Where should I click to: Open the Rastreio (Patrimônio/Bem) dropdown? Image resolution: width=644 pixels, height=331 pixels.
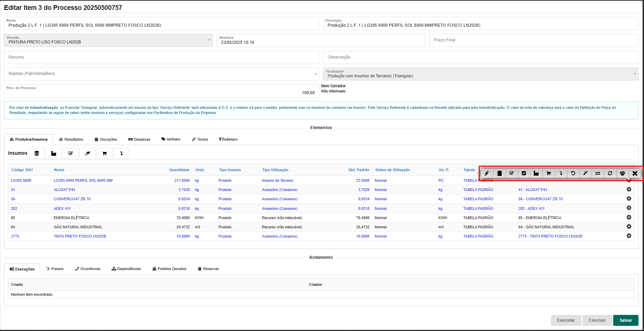[x=315, y=74]
